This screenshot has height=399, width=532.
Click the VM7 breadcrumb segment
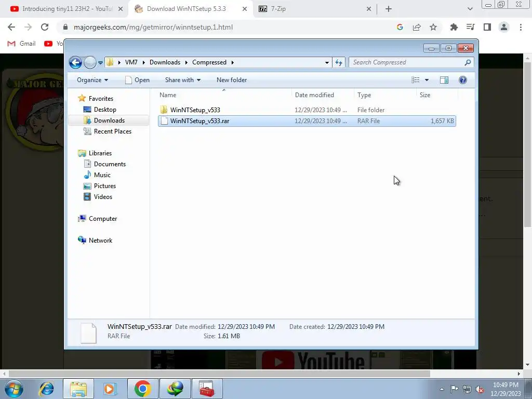(x=131, y=62)
